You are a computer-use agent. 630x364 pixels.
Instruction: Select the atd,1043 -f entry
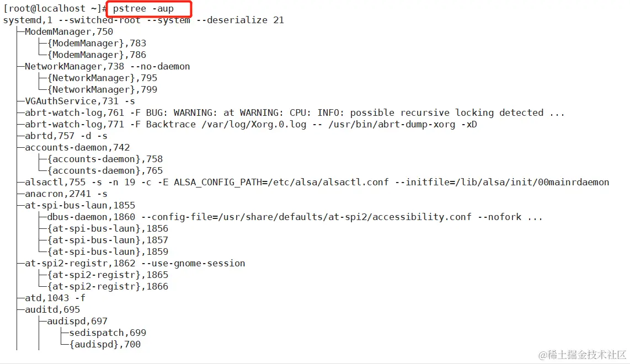pyautogui.click(x=55, y=298)
